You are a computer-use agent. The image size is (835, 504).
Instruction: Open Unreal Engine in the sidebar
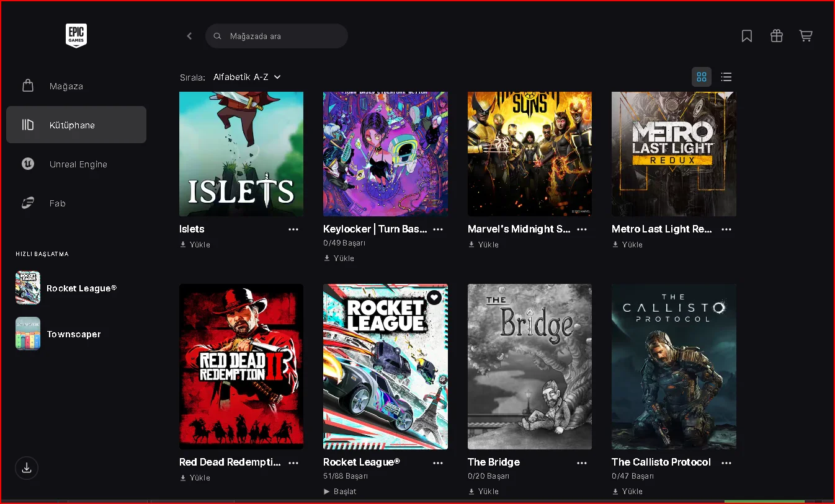coord(76,164)
